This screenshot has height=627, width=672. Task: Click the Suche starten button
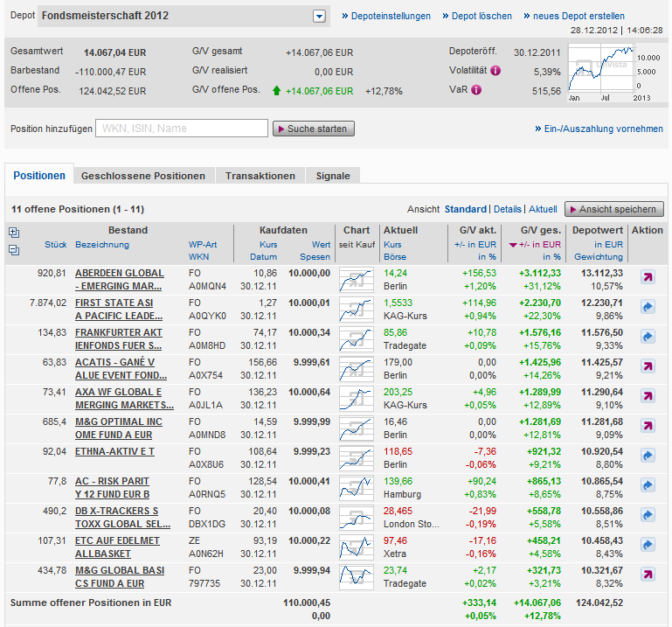point(314,129)
